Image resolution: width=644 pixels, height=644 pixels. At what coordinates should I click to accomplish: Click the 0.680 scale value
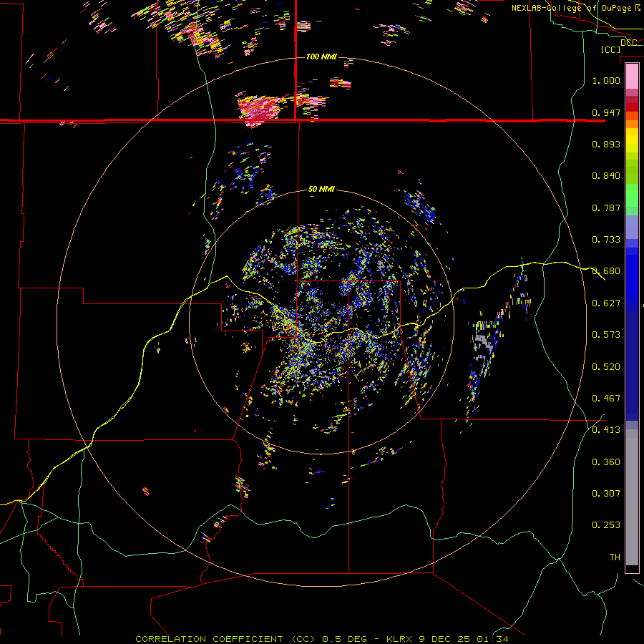click(x=606, y=271)
